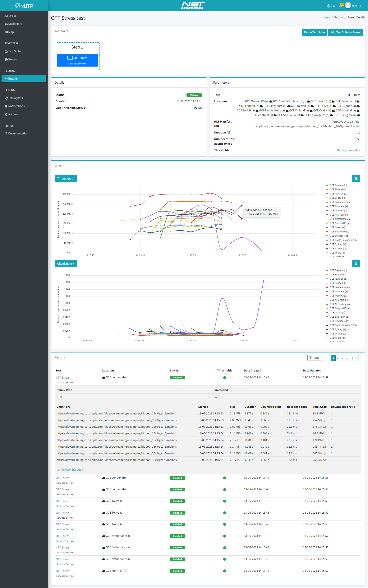Toggle GCE Belgium (c) in Throughput legend
The height and width of the screenshot is (588, 368).
(x=336, y=185)
